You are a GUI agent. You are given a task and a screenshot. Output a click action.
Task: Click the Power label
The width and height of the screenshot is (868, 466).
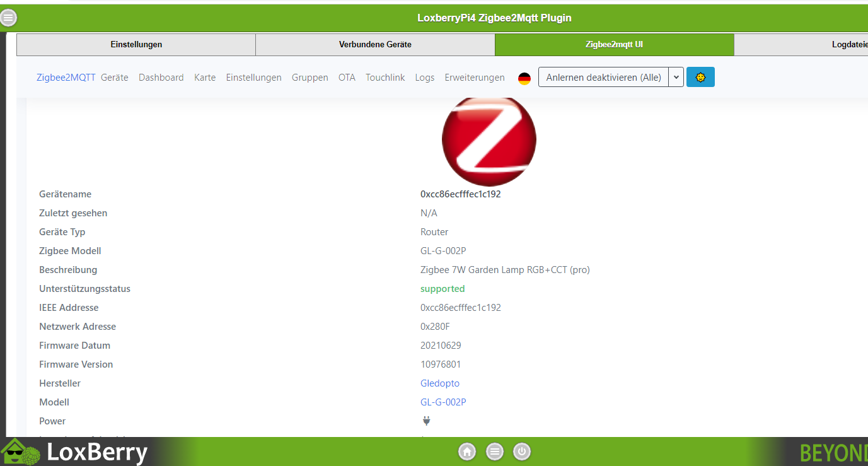point(52,421)
